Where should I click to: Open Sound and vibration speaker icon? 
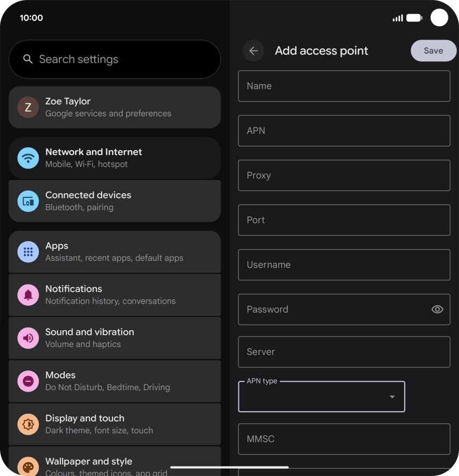pos(28,338)
